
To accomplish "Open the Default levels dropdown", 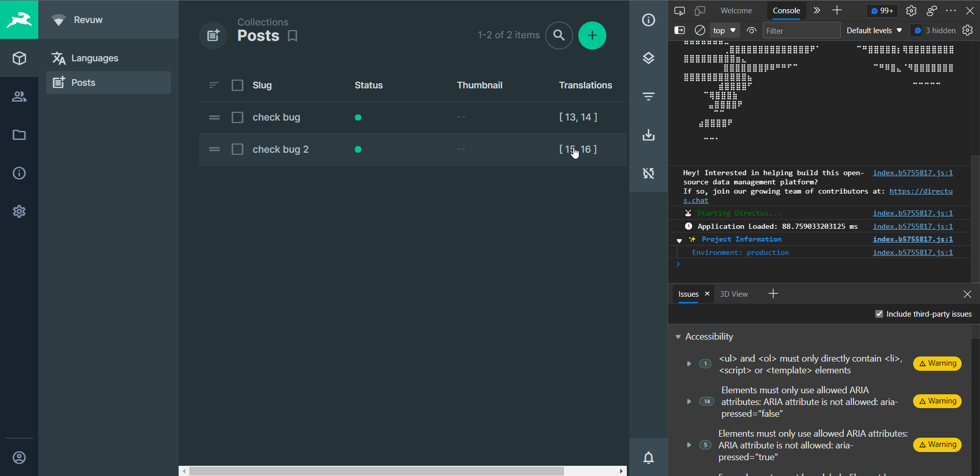I will (x=874, y=31).
